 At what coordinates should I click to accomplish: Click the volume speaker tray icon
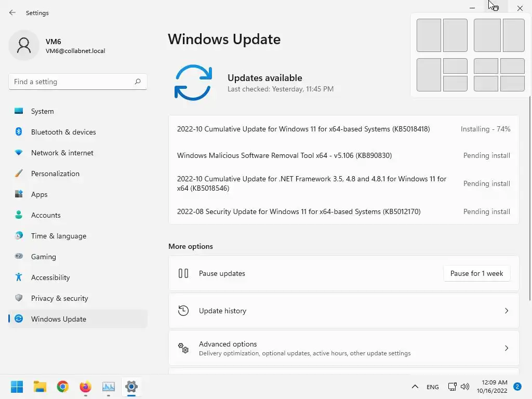pos(465,387)
